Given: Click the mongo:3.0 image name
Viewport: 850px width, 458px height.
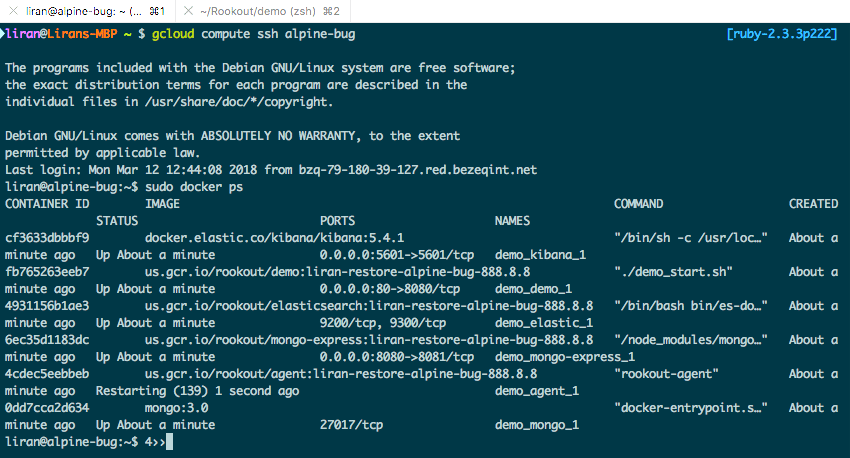Looking at the screenshot, I should point(176,408).
